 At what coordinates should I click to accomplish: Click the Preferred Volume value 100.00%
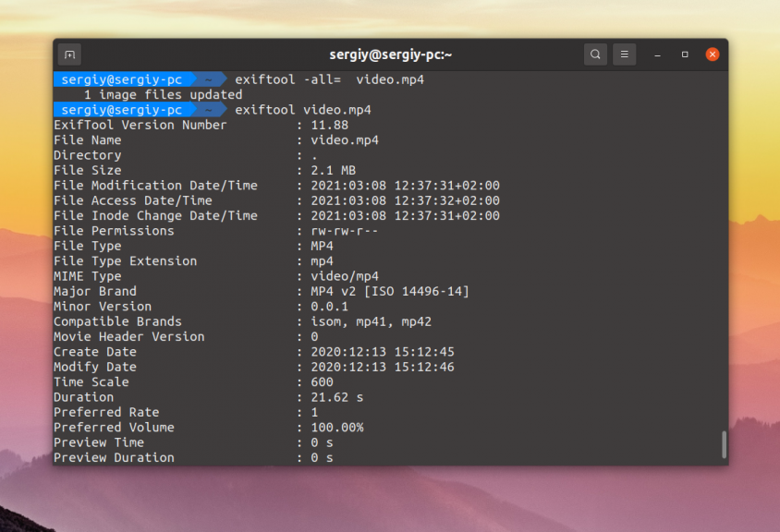[x=336, y=428]
